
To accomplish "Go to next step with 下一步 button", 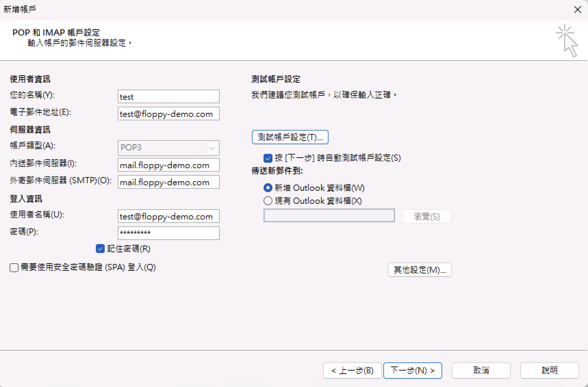I will (412, 370).
